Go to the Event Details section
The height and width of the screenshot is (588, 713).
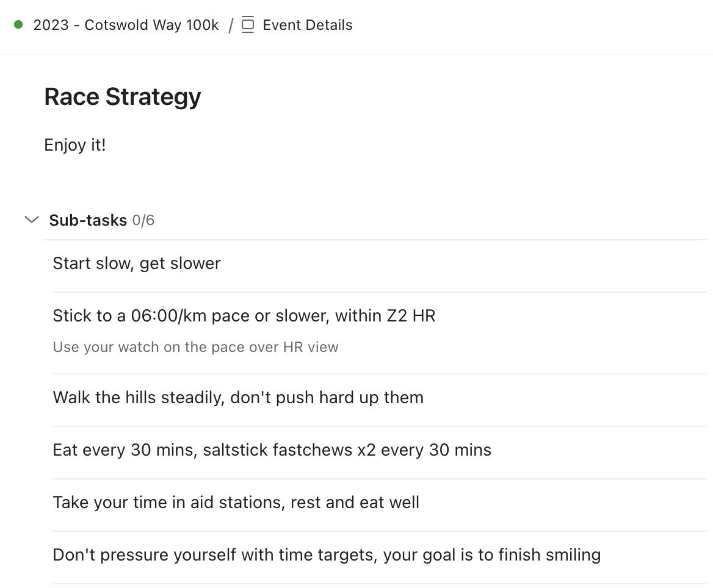coord(308,24)
